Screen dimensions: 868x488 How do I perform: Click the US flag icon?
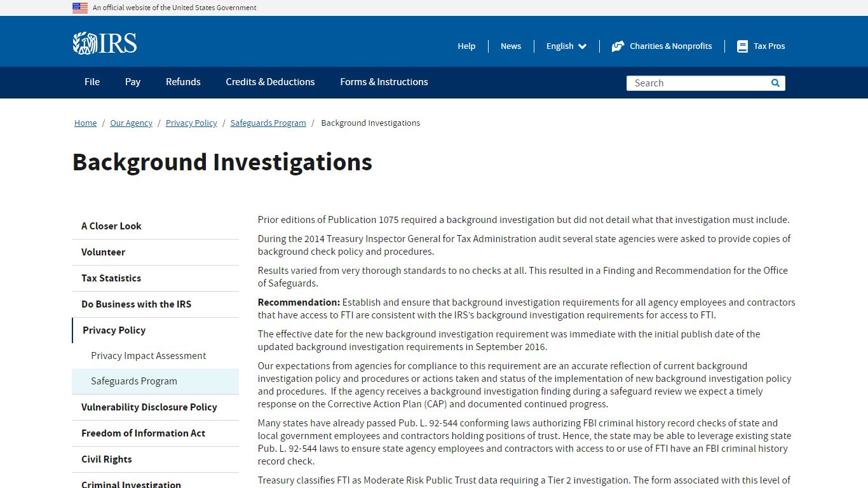[80, 8]
